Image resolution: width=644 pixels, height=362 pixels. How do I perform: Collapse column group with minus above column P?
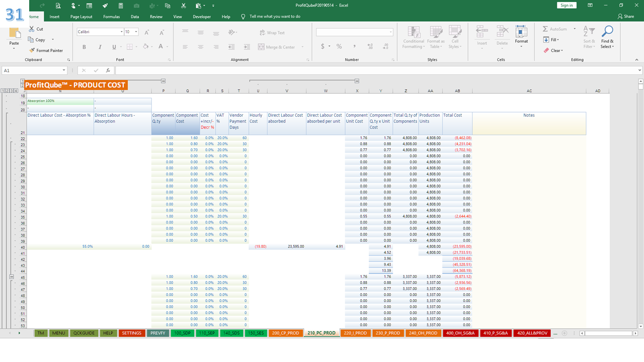163,81
